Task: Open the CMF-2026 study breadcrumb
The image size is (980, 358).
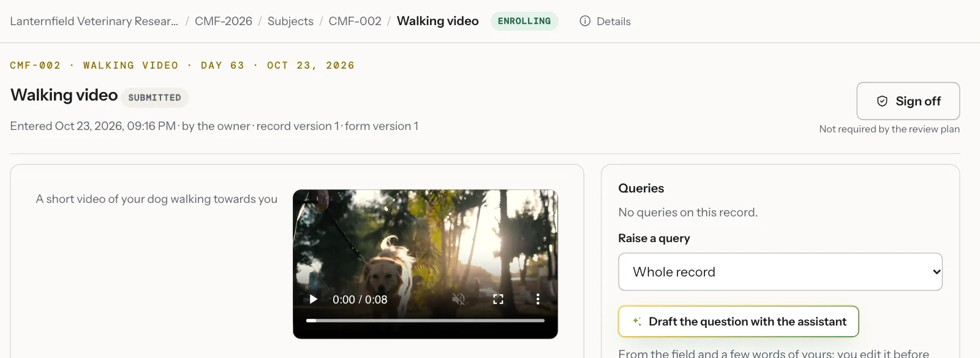Action: [224, 21]
